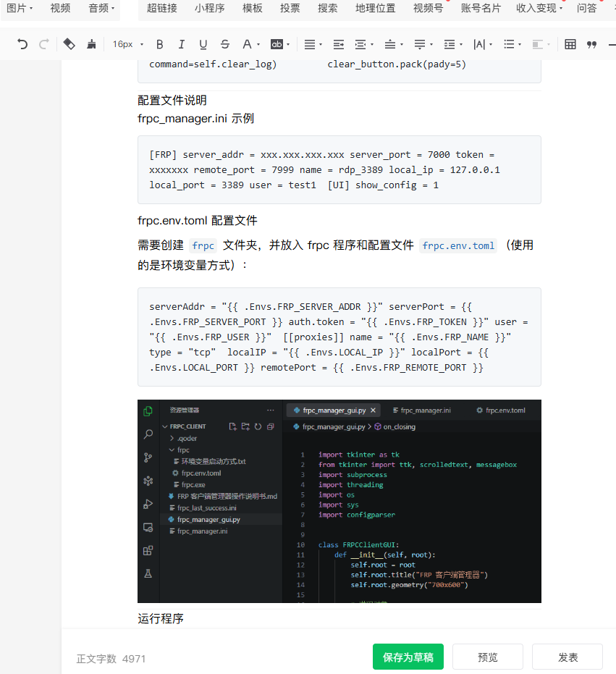Insert a table using the grid icon
The image size is (616, 674).
(570, 44)
